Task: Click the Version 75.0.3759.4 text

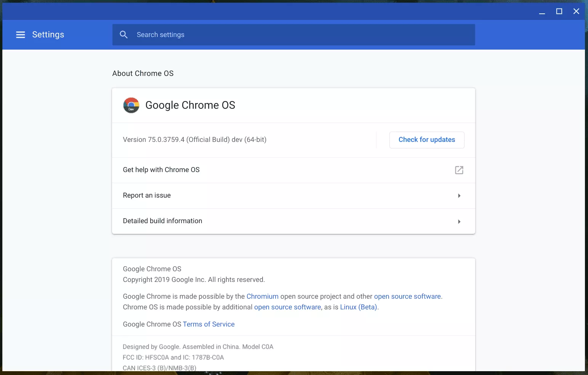Action: (194, 140)
